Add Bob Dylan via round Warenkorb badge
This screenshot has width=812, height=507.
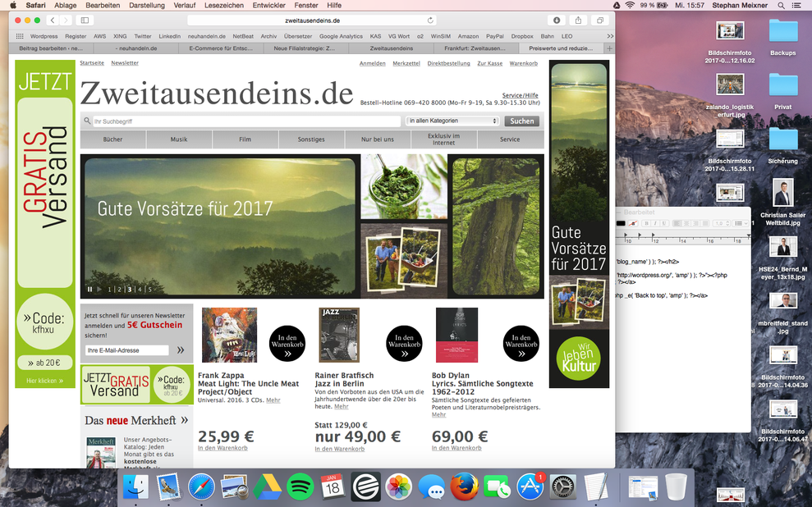pos(521,344)
